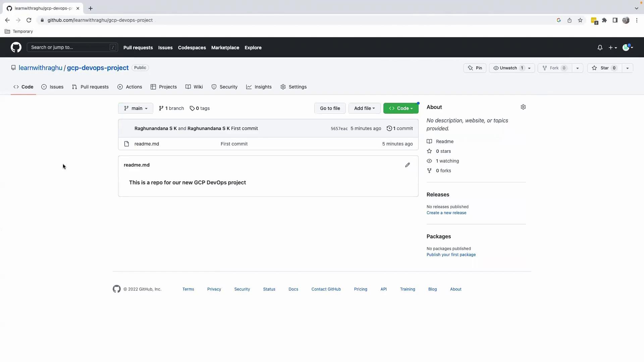
Task: Click the footer GitHub logo
Action: (x=116, y=289)
